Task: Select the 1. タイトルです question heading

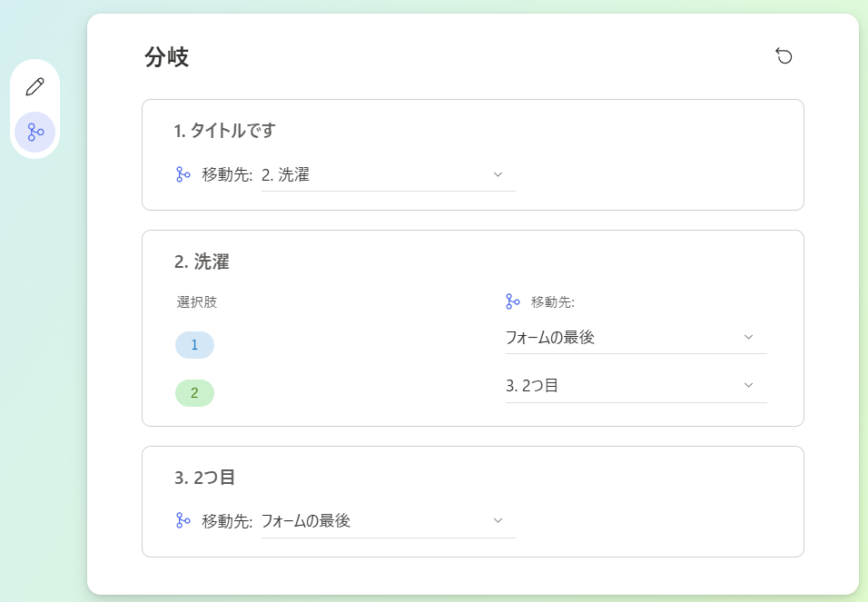Action: (225, 131)
